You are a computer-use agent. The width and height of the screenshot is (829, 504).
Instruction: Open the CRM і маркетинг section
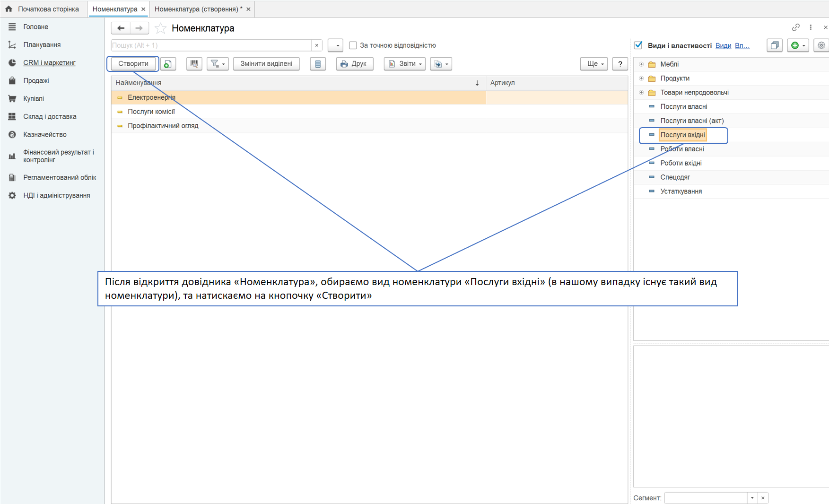coord(49,63)
